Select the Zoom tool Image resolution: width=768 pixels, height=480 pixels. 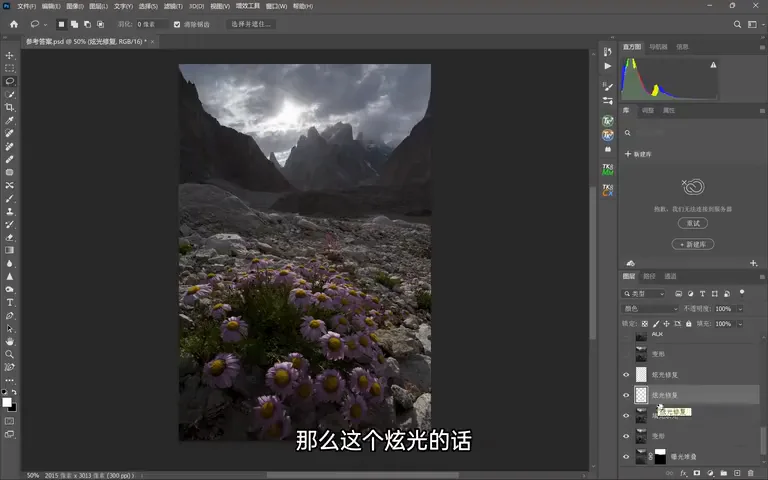click(9, 354)
